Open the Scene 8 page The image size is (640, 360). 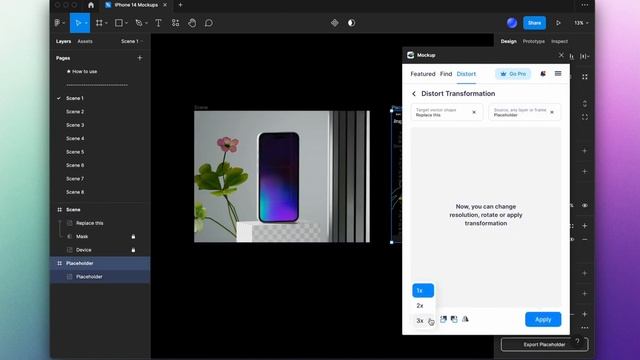[x=75, y=192]
